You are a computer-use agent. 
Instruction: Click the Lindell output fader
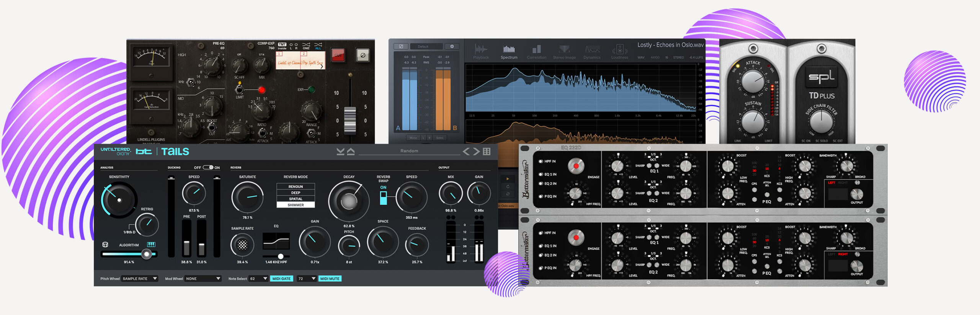[350, 121]
